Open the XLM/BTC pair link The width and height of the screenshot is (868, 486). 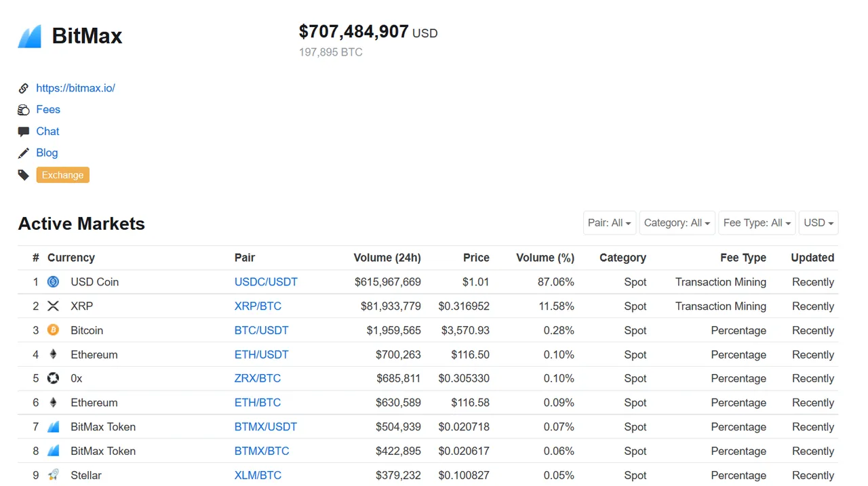click(258, 475)
